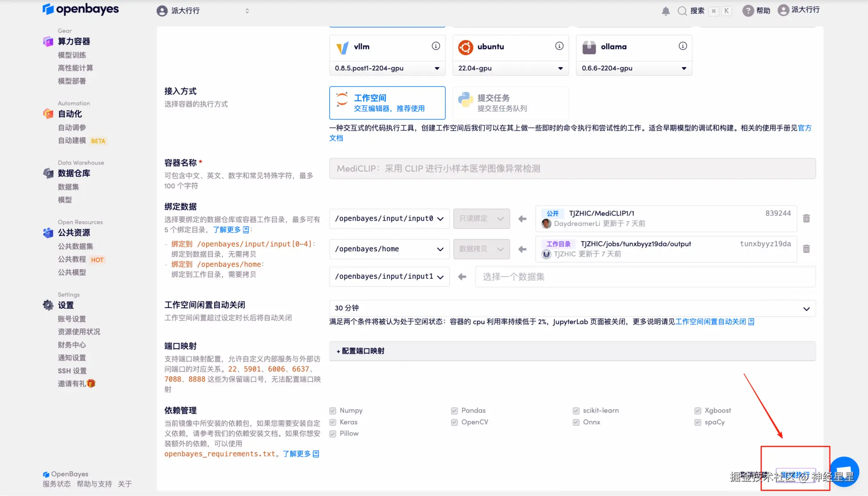Delete the tunxbyyz19da output binding
Viewport: 868px width, 496px height.
click(x=806, y=249)
